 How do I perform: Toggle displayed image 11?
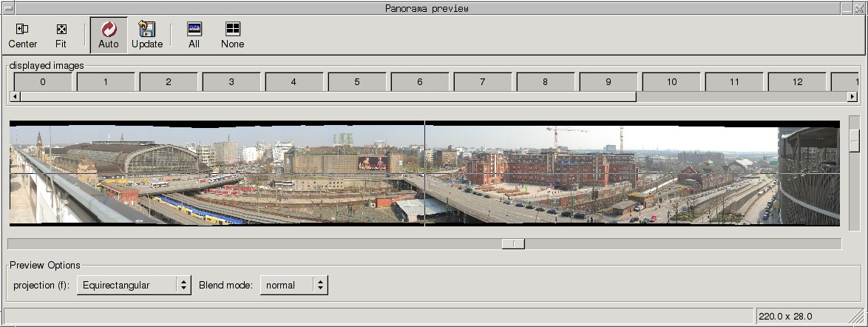click(733, 81)
